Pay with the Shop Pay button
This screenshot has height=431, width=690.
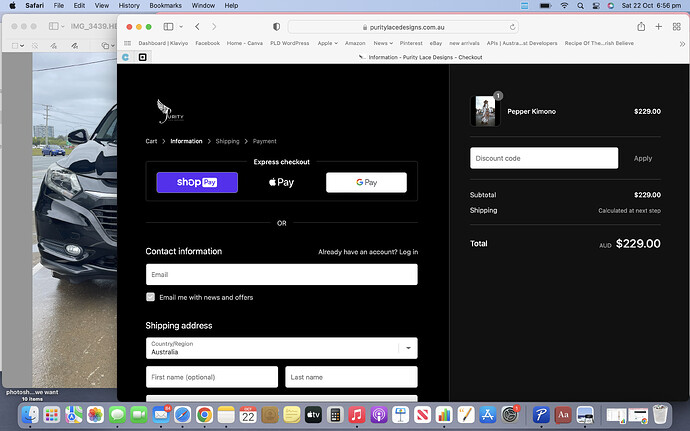point(197,182)
